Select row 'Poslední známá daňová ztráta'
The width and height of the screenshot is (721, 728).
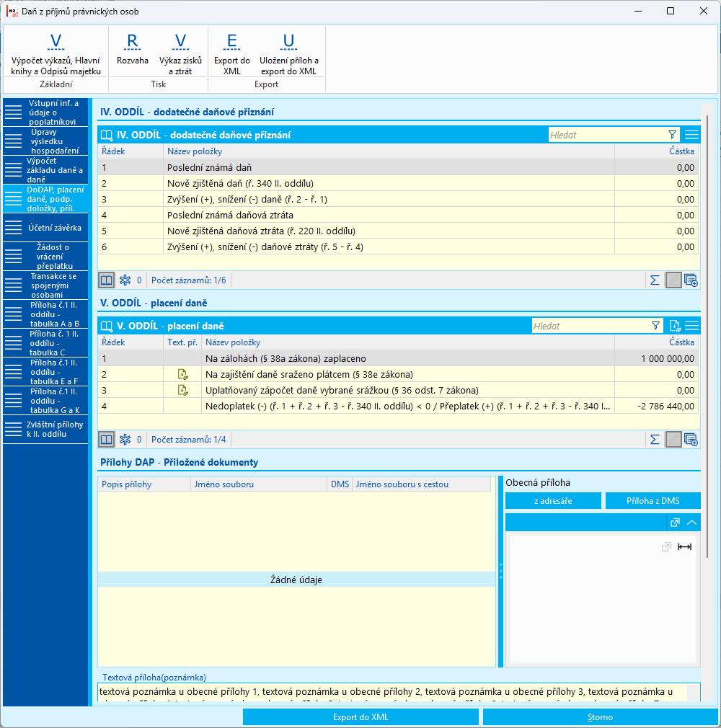(398, 215)
